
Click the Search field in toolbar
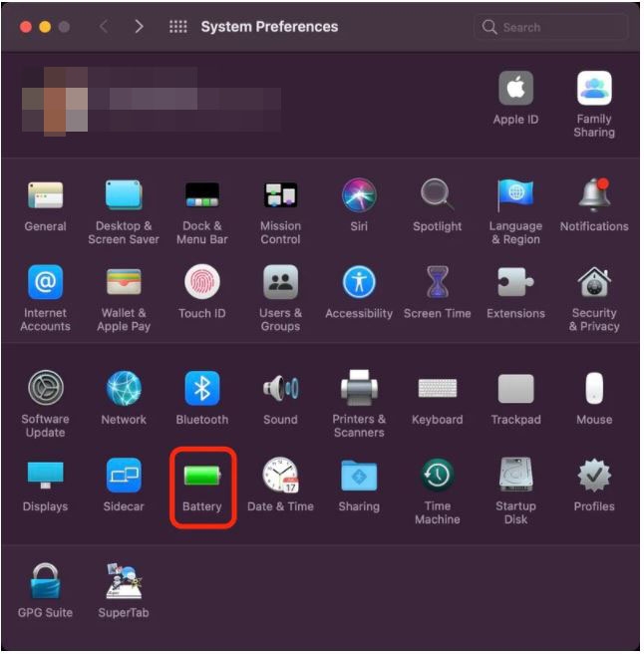(x=551, y=27)
